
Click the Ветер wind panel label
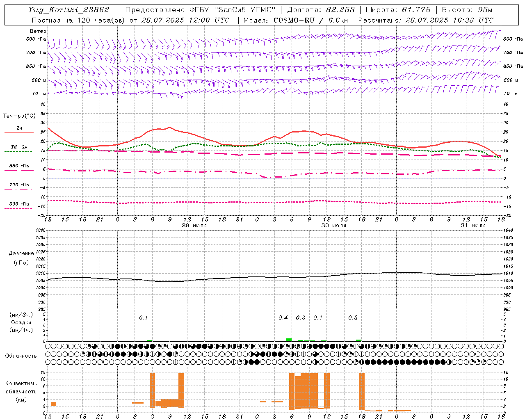[38, 31]
